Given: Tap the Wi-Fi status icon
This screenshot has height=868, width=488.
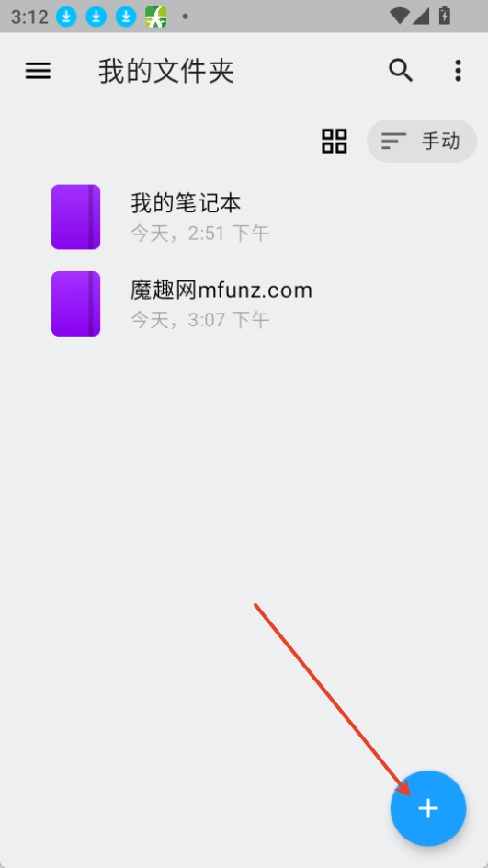Looking at the screenshot, I should [400, 16].
